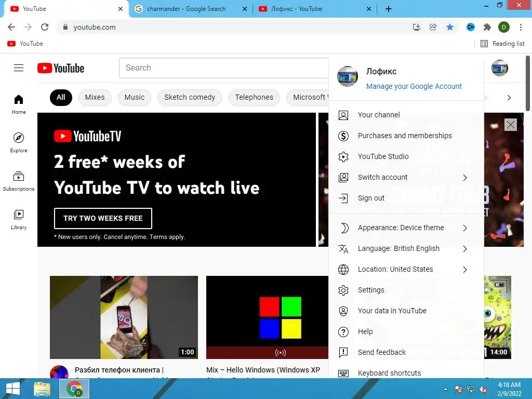Open the Windows Start menu
The height and width of the screenshot is (399, 532).
pos(13,389)
